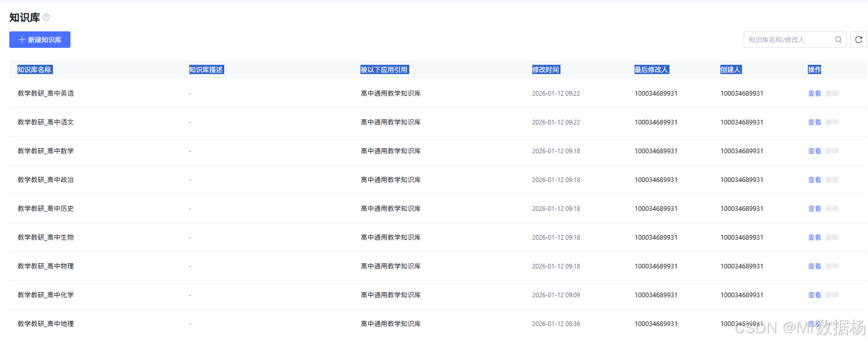868x343 pixels.
Task: Click 删除 for 教学教研_高中生物
Action: point(832,238)
